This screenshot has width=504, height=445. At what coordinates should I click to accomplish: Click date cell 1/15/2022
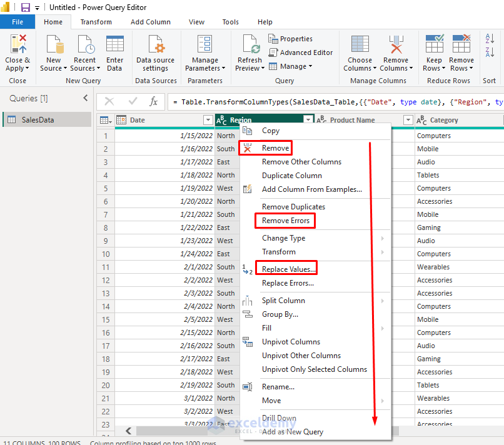pos(165,136)
